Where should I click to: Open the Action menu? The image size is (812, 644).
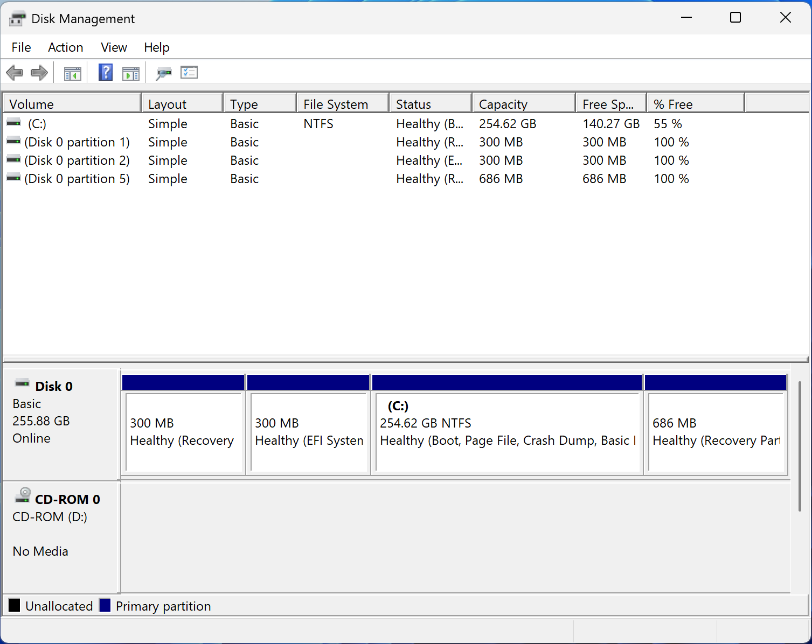[65, 47]
